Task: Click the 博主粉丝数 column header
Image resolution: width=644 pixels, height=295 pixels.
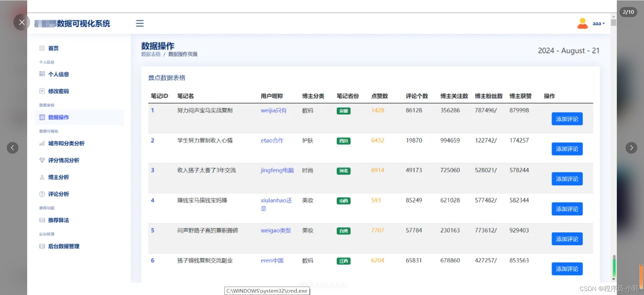Action: pyautogui.click(x=489, y=96)
